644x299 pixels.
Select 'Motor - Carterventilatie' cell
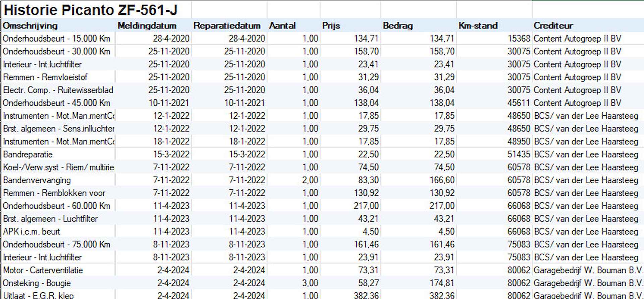58,270
